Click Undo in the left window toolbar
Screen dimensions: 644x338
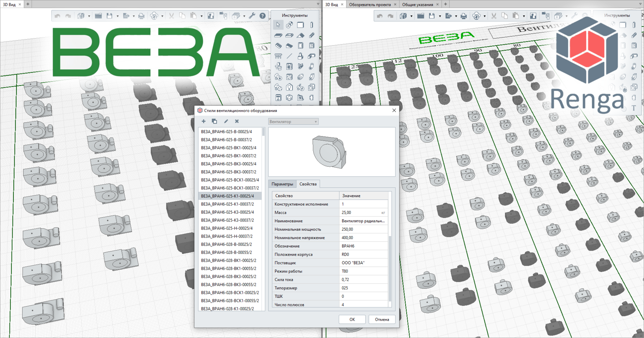(58, 16)
